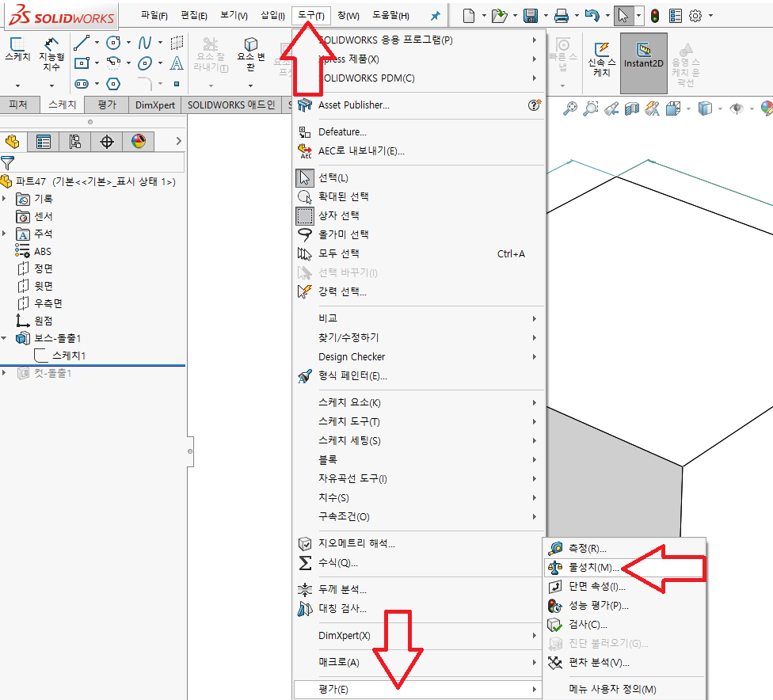Switch to the 피처 tab
Image resolution: width=773 pixels, height=700 pixels.
coord(18,105)
